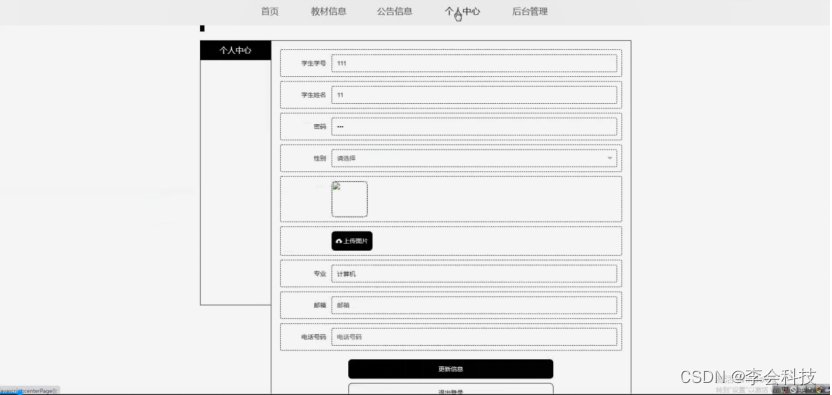Click the 学生姓名 field label
This screenshot has width=832, height=395.
click(x=314, y=95)
